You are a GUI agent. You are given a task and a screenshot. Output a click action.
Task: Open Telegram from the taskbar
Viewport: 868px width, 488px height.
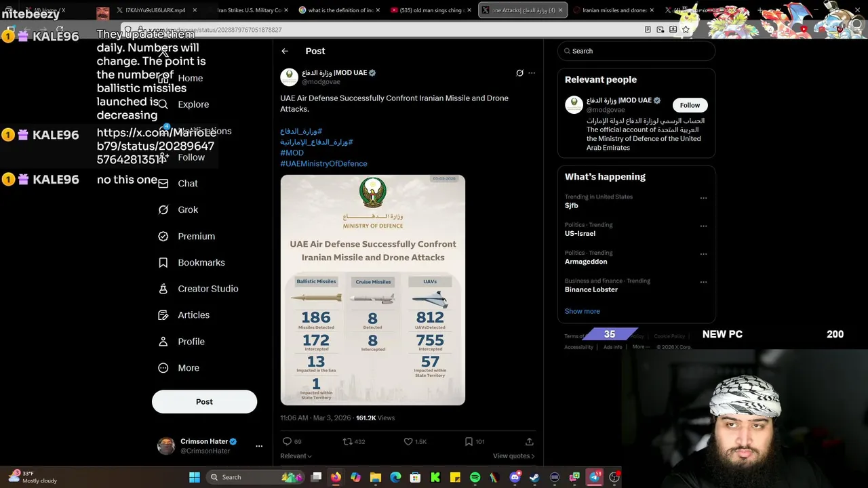595,477
